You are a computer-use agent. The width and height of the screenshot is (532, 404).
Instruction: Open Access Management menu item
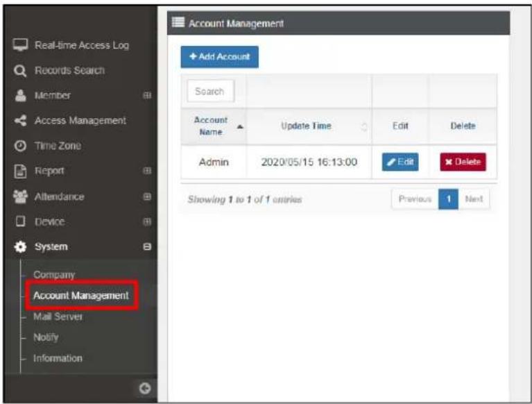click(x=80, y=121)
